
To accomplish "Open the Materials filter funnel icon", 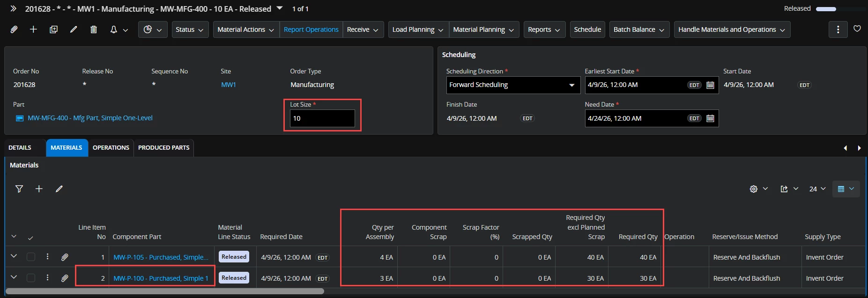I will pyautogui.click(x=19, y=189).
